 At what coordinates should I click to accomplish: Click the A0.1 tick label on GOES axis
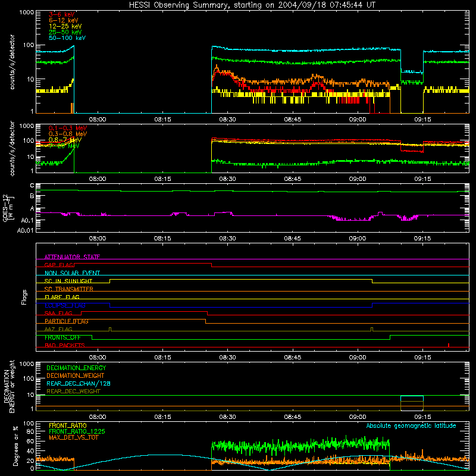[27, 220]
